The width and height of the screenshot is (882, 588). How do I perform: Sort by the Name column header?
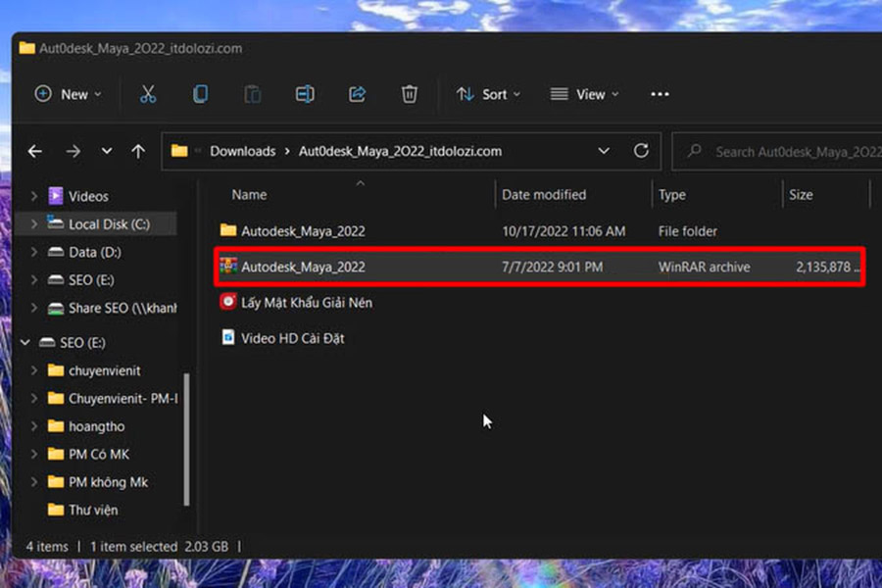pyautogui.click(x=249, y=195)
